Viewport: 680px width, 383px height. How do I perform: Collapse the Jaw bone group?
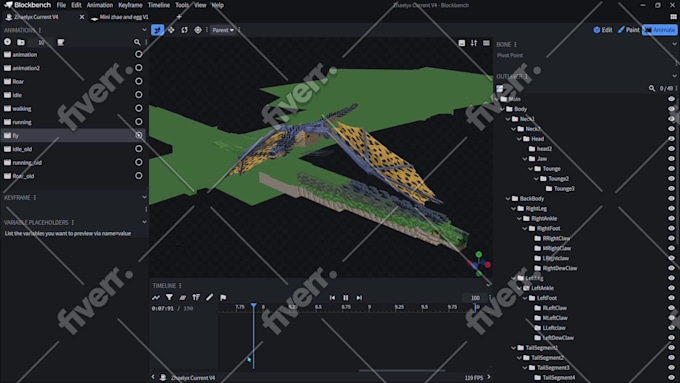525,159
